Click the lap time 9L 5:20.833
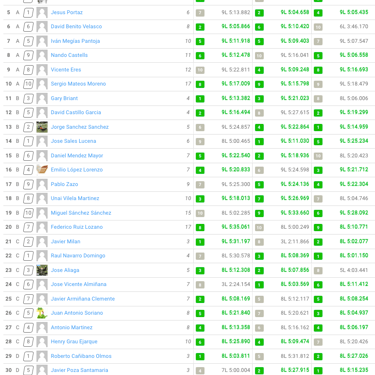 click(236, 170)
